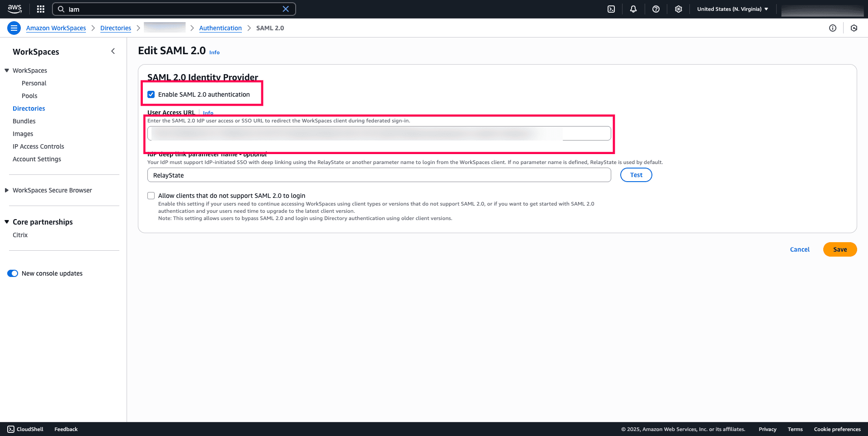Follow the Authentication breadcrumb link
The width and height of the screenshot is (868, 436).
pos(221,28)
